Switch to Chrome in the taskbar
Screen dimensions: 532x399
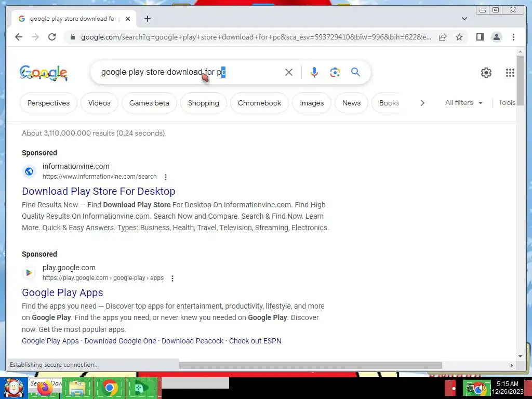pyautogui.click(x=109, y=388)
